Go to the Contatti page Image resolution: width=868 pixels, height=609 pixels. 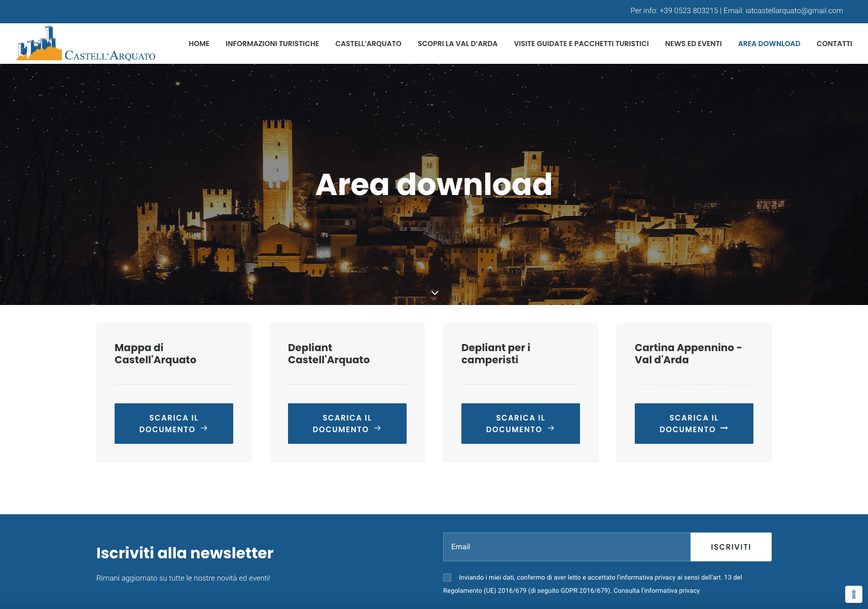point(834,44)
